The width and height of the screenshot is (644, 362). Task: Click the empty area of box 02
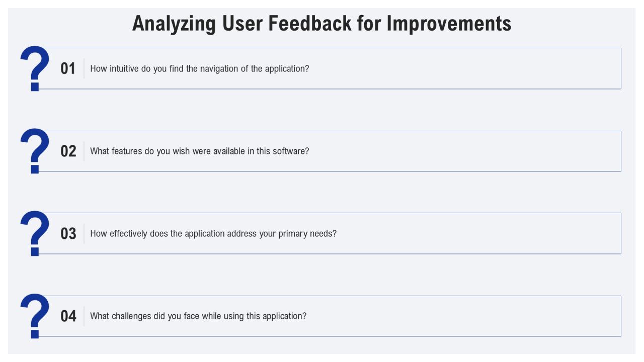pyautogui.click(x=463, y=151)
